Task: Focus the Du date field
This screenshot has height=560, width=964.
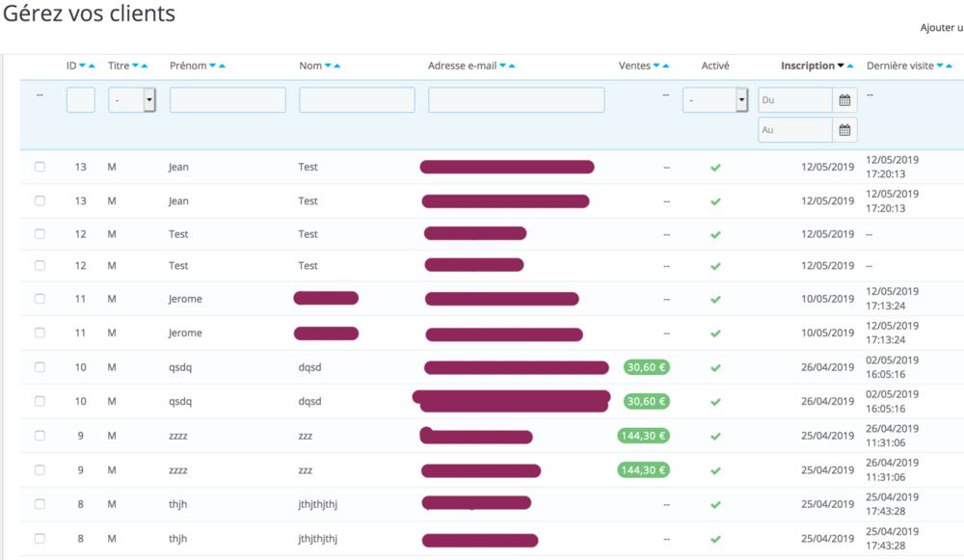Action: point(795,100)
